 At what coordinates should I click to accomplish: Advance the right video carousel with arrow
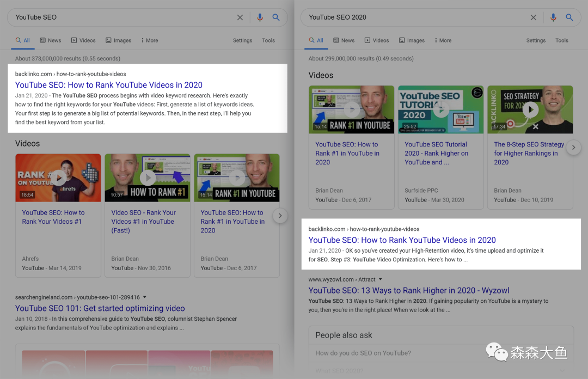coord(573,147)
